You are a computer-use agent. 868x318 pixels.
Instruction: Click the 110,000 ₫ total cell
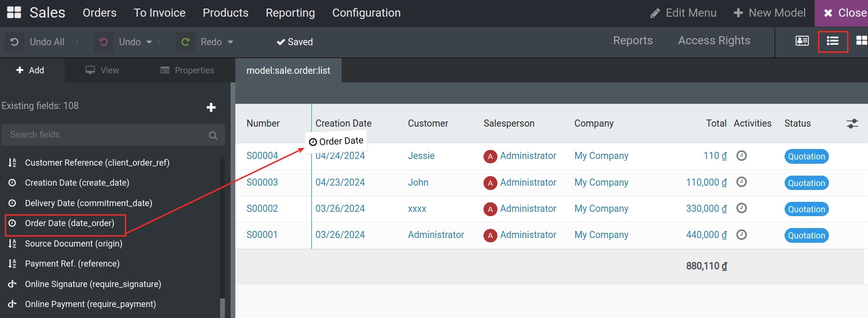707,182
